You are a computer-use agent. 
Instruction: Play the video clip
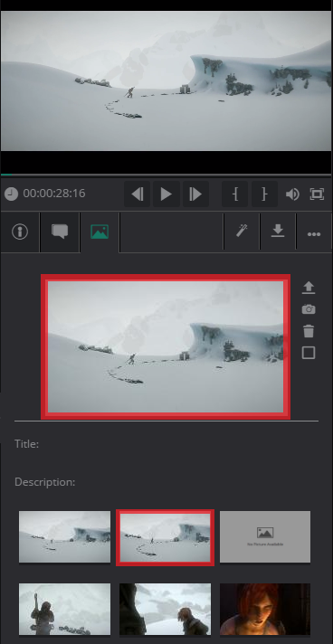[x=166, y=194]
